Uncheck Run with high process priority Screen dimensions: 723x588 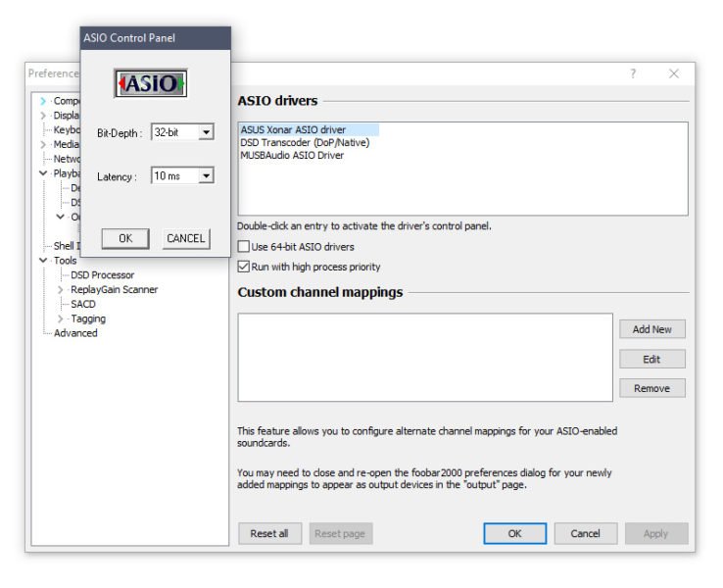pos(244,267)
